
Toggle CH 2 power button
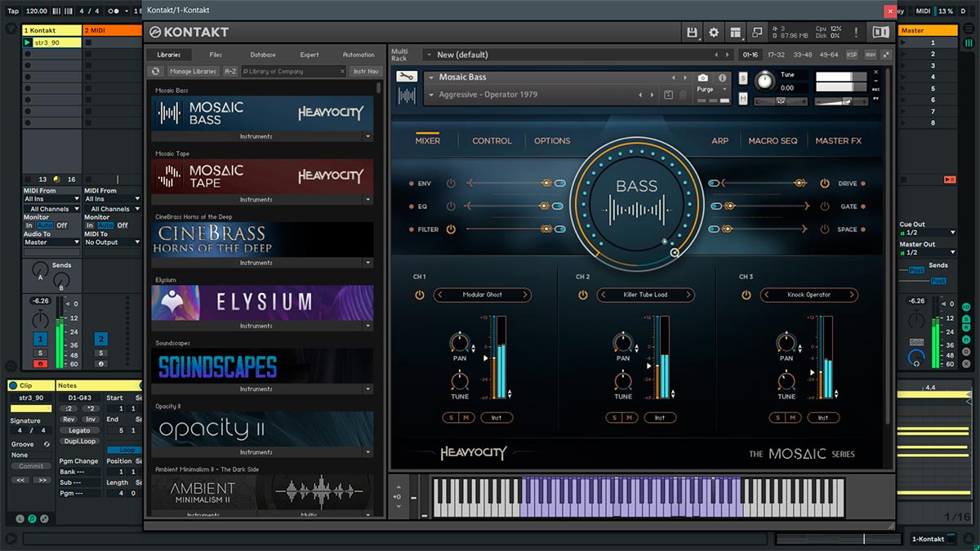[583, 295]
